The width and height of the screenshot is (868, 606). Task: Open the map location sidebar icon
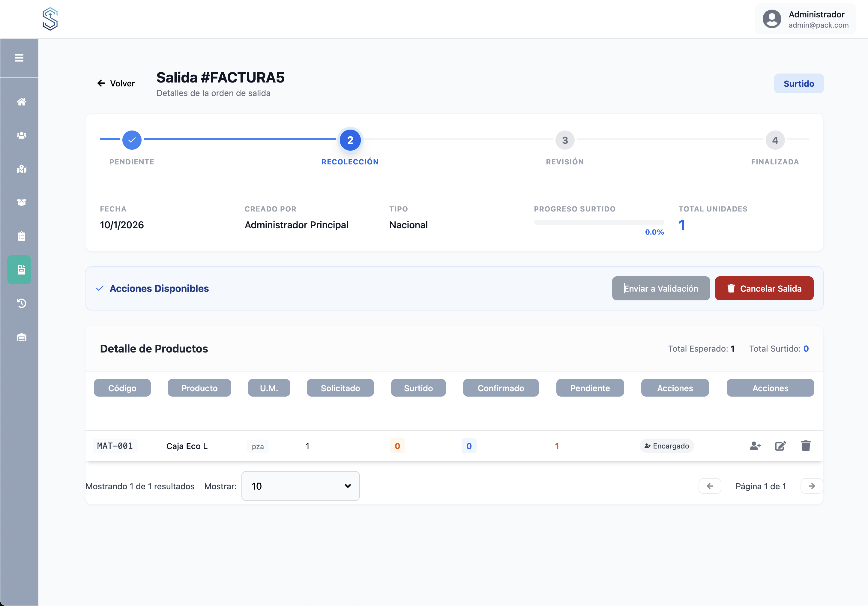click(22, 169)
